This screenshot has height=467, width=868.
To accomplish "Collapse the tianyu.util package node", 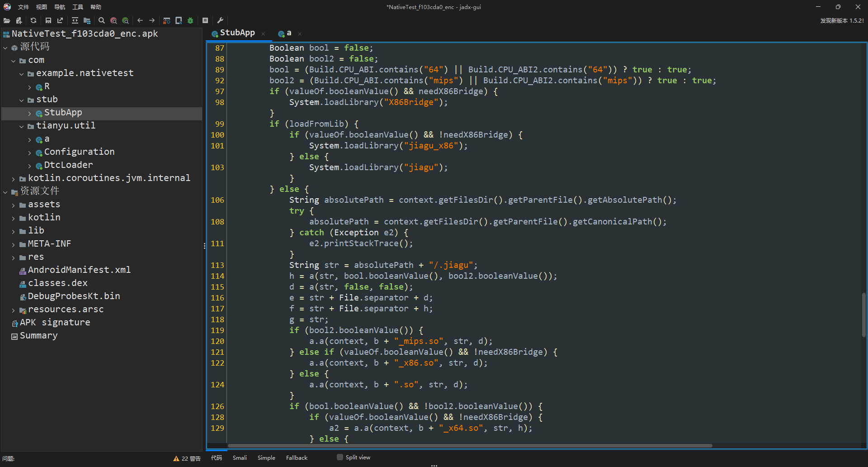I will coord(21,126).
